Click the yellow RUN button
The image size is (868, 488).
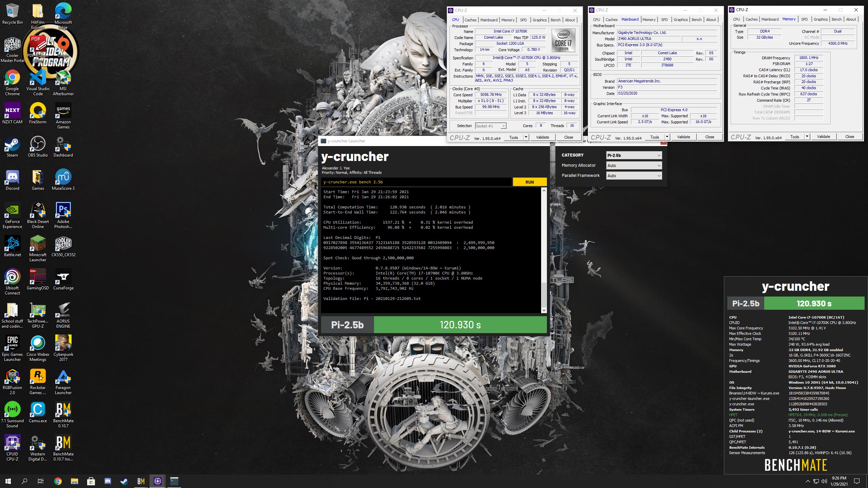(530, 182)
